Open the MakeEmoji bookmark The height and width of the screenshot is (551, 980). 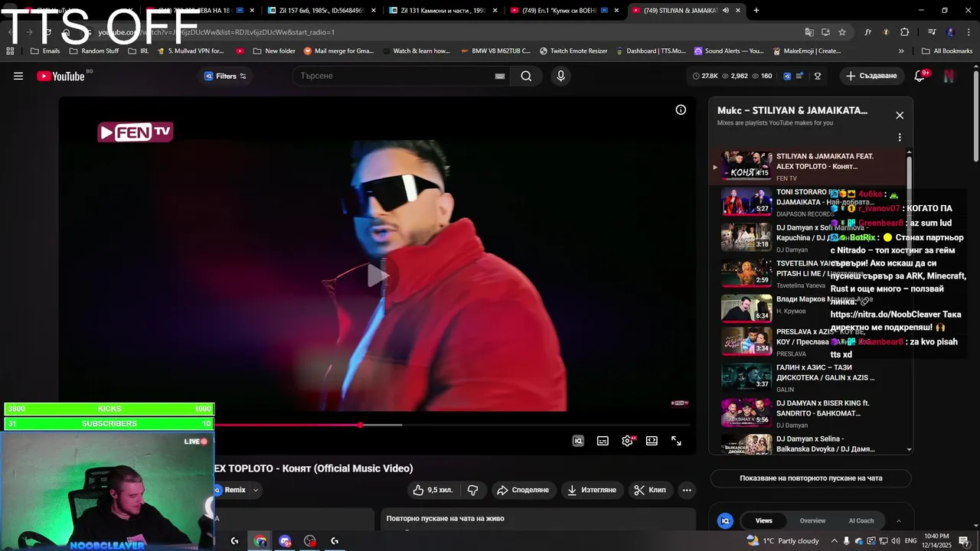coord(806,51)
